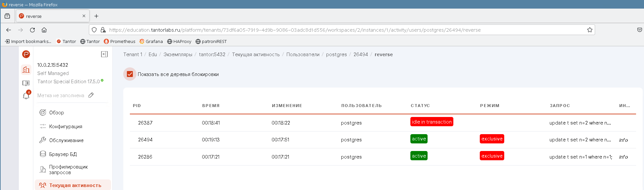Go to Firefox home page
Image resolution: width=644 pixels, height=190 pixels.
click(x=44, y=30)
